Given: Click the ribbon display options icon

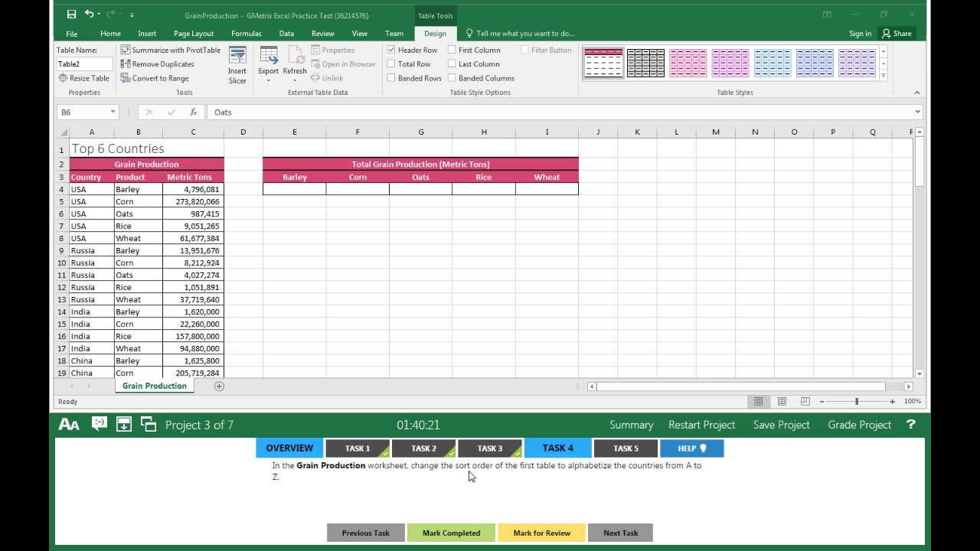Looking at the screenshot, I should point(827,15).
